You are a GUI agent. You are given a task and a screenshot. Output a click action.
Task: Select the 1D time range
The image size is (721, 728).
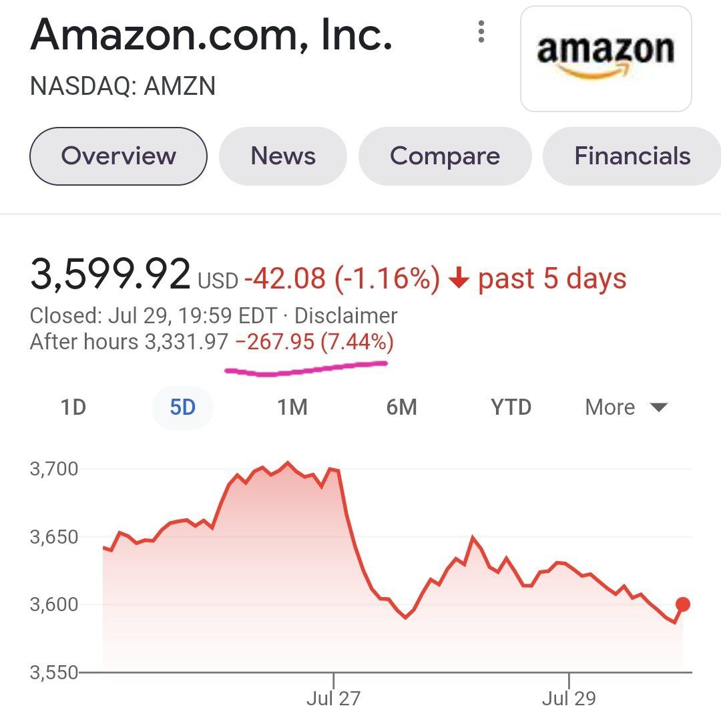click(73, 407)
